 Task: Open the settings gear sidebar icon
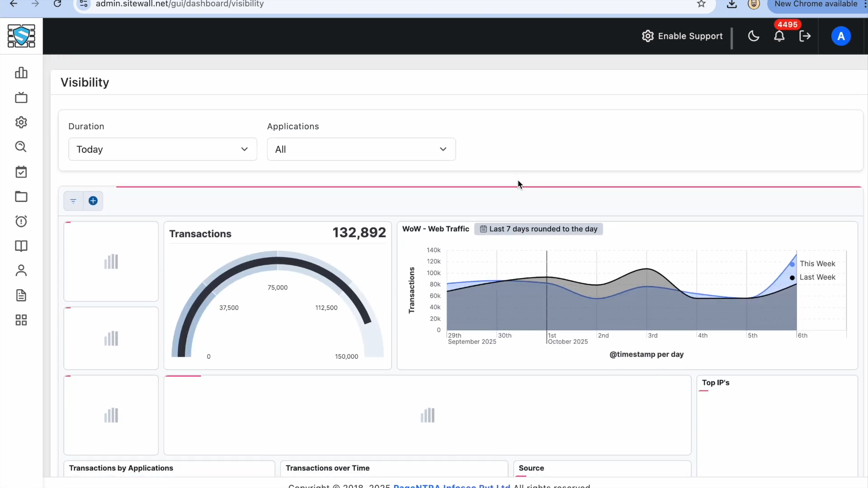click(x=21, y=122)
